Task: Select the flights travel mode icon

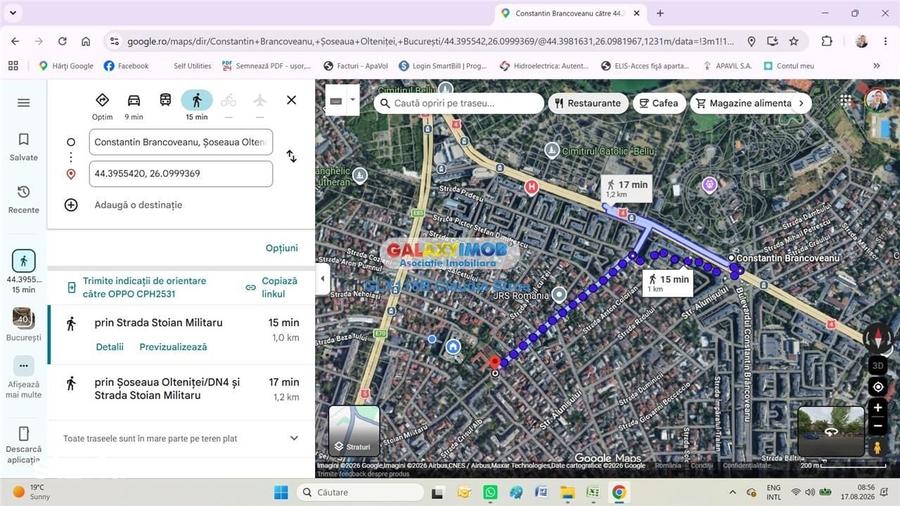Action: click(260, 101)
